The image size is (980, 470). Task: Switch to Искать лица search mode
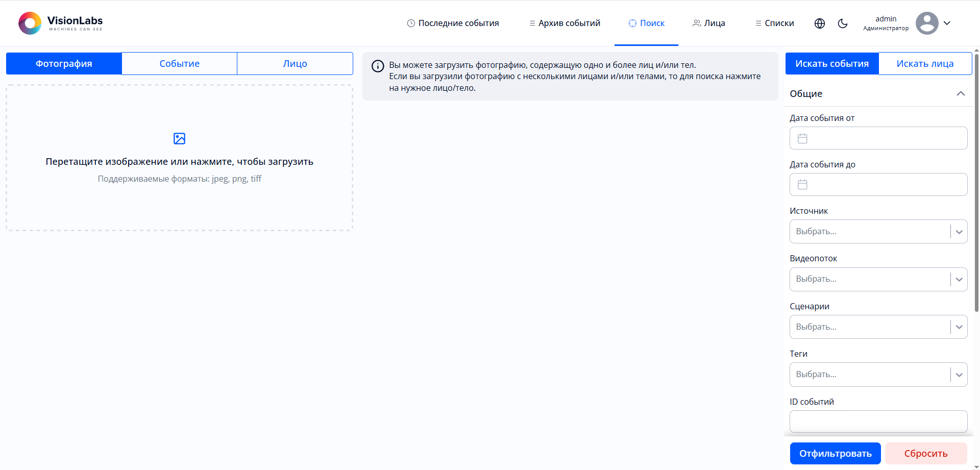[925, 63]
